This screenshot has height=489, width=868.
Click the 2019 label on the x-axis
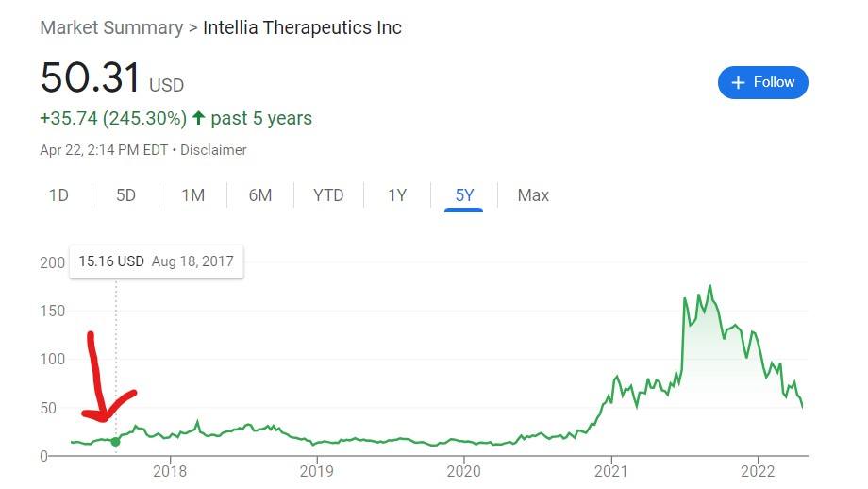(317, 471)
